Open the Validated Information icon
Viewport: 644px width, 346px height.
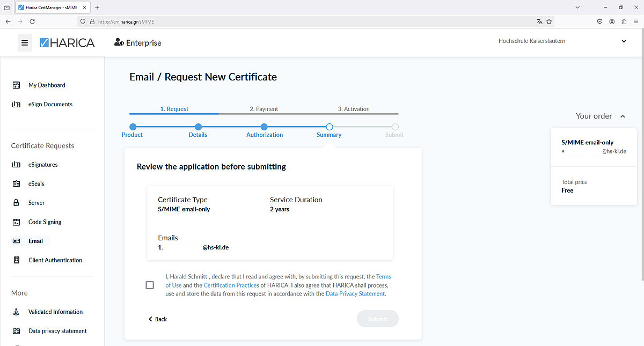[x=16, y=312]
